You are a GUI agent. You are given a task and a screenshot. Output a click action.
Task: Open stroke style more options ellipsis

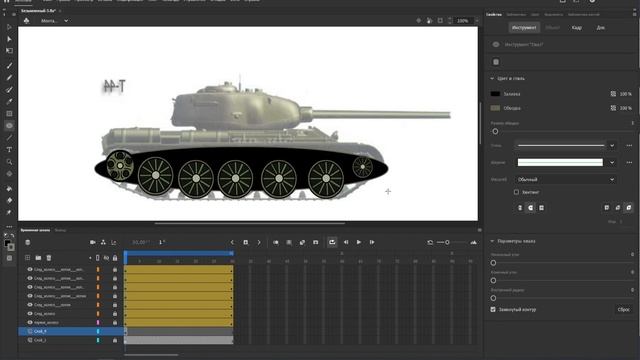pyautogui.click(x=629, y=146)
